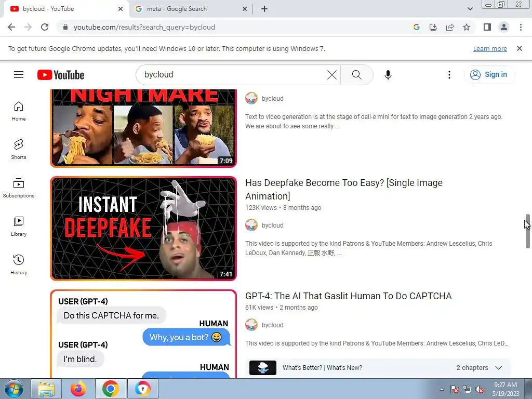532x399 pixels.
Task: Clear the bycloud search query with X
Action: [332, 75]
